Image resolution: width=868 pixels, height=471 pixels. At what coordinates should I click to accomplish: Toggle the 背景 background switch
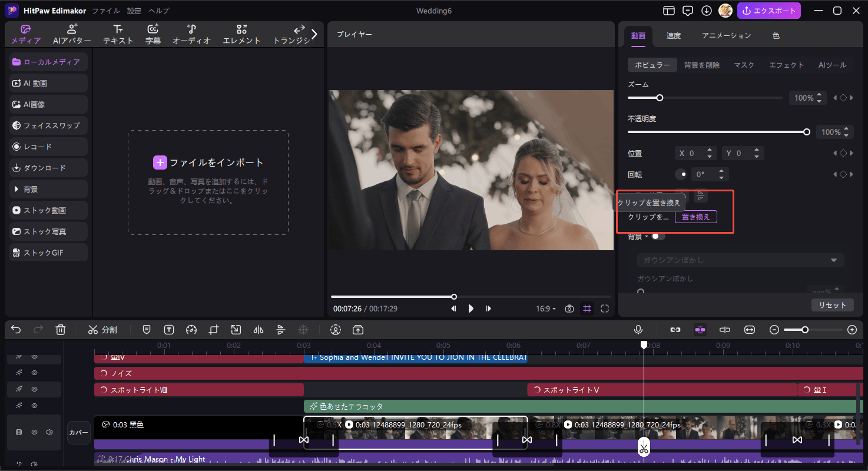(x=657, y=237)
